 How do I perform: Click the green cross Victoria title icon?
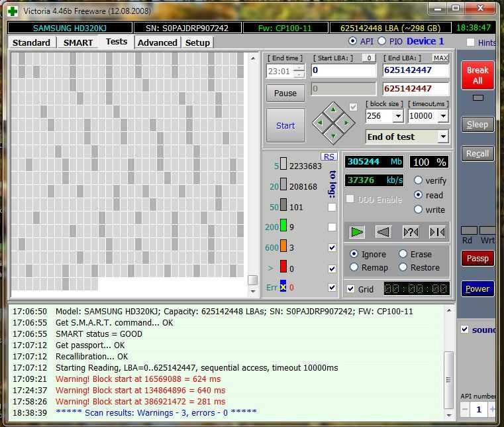coord(11,9)
